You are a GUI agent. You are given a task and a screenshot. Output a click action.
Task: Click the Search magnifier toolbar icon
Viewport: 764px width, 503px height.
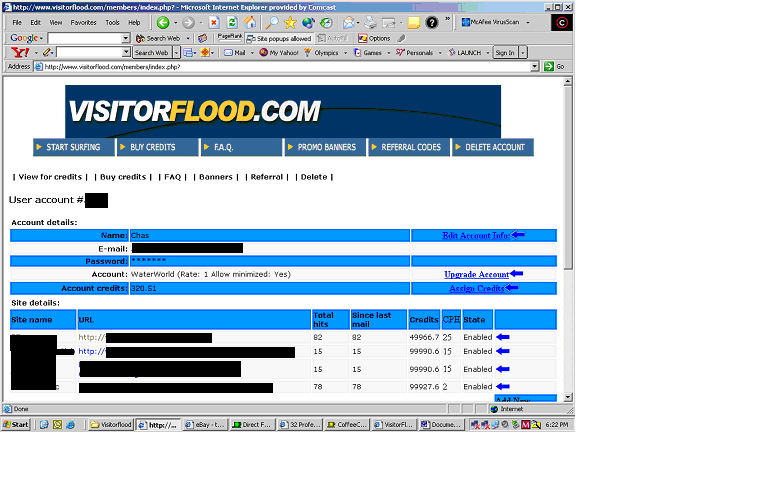271,22
